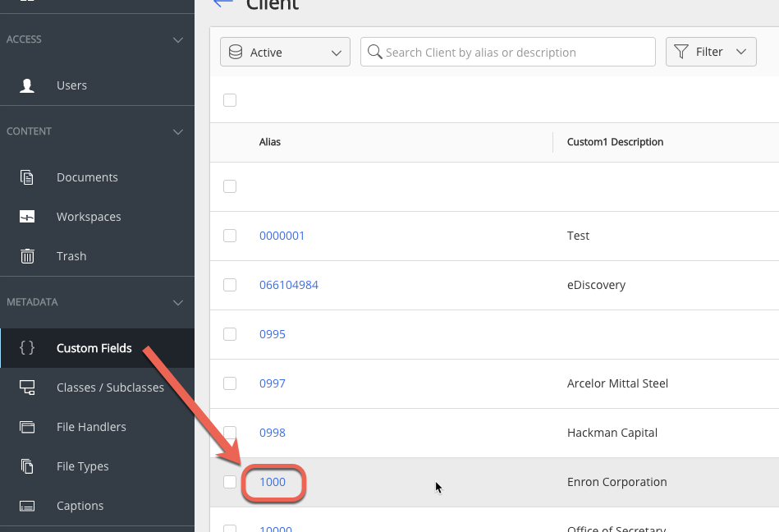
Task: Click the Workspaces icon
Action: point(27,217)
